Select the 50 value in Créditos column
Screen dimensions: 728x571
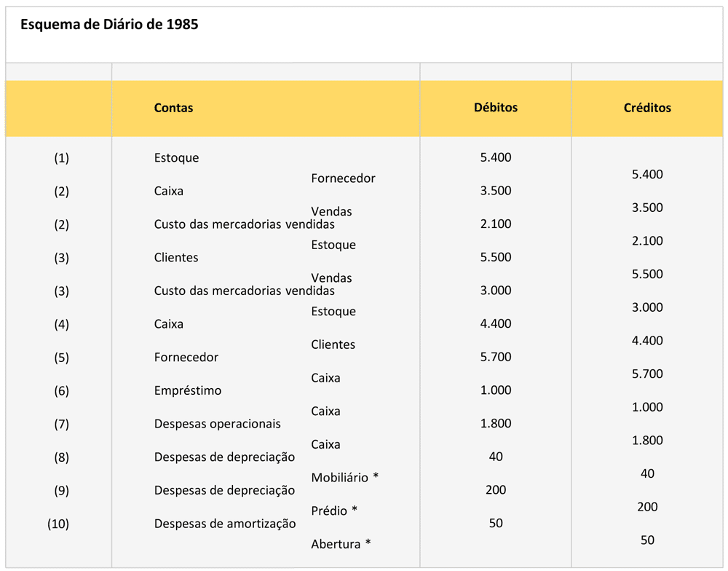[646, 540]
